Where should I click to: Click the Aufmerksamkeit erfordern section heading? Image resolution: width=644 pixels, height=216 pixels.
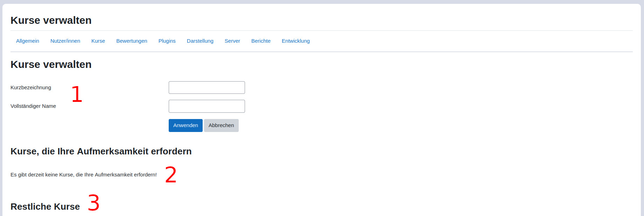(x=101, y=151)
